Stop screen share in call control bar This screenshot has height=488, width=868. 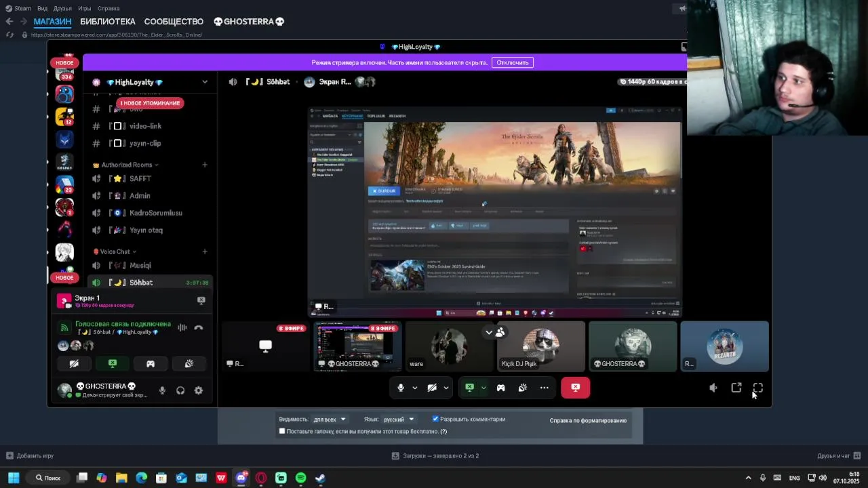click(x=469, y=388)
